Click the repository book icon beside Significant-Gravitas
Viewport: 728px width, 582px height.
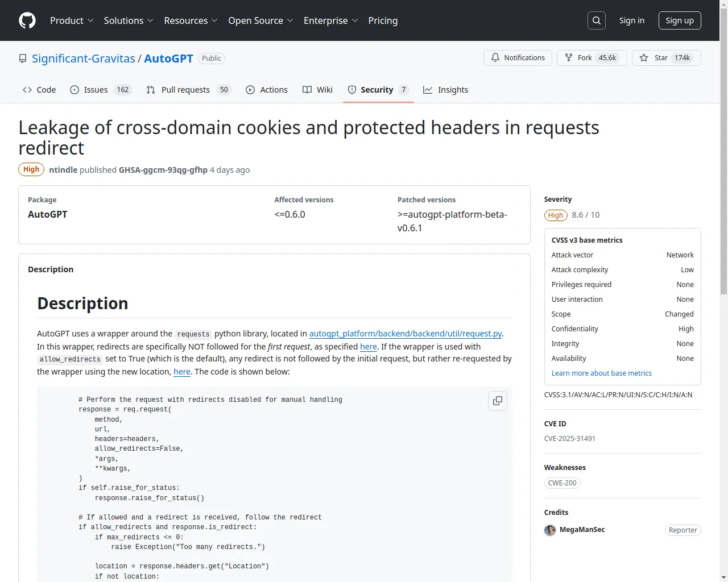(x=23, y=59)
